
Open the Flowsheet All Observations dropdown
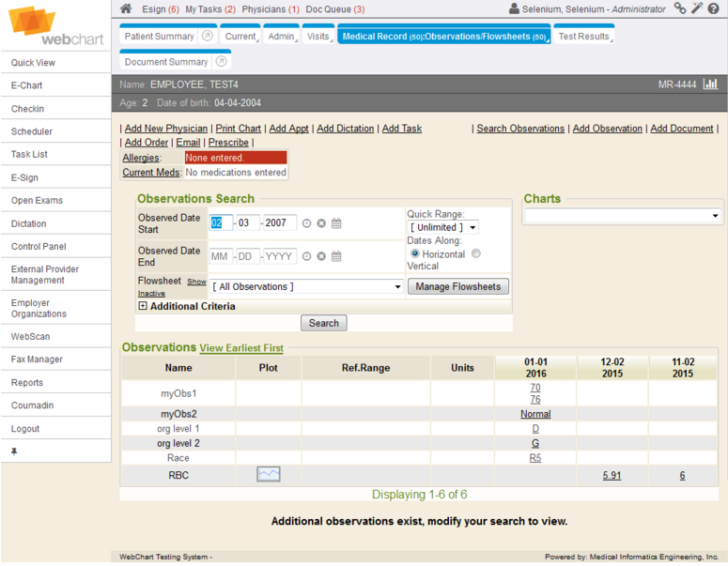click(306, 286)
